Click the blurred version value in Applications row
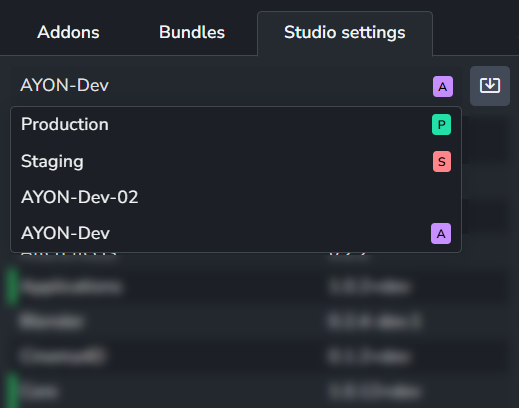 pos(369,287)
